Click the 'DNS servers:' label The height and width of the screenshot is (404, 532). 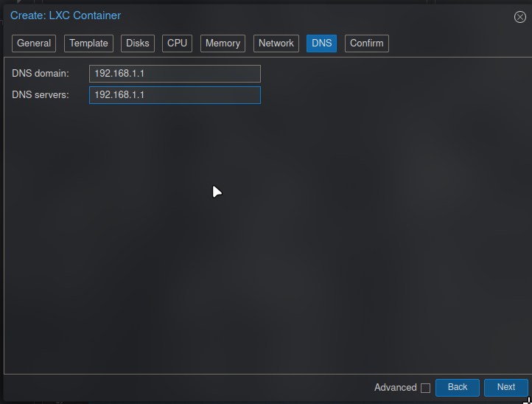[x=41, y=95]
